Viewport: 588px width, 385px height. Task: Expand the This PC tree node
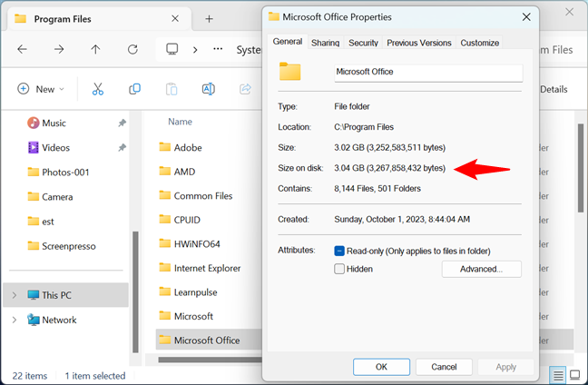[14, 295]
